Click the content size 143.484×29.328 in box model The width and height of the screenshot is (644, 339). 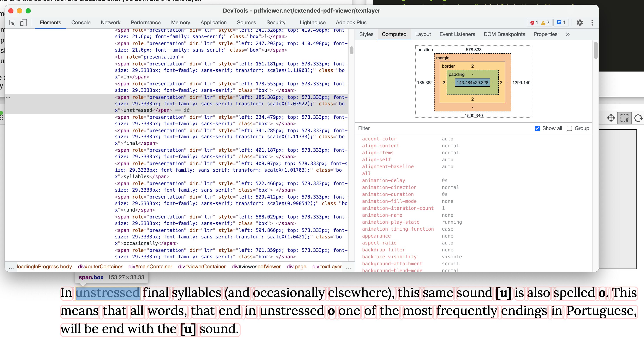tap(472, 83)
